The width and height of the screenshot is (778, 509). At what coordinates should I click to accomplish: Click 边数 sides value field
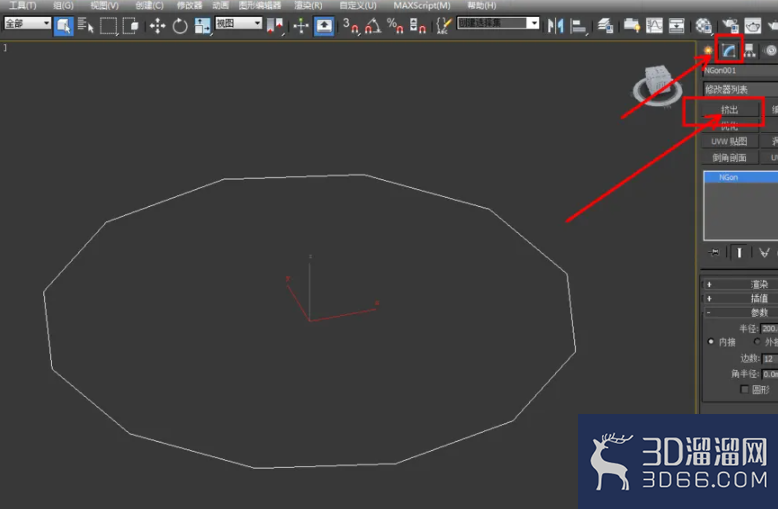point(769,358)
